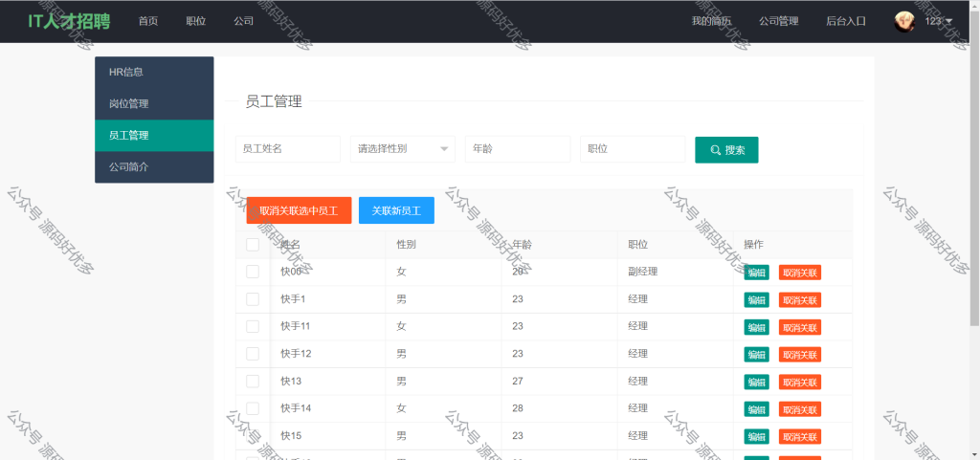Open 员工管理 in the sidebar
Screen dimensions: 980x460
154,136
